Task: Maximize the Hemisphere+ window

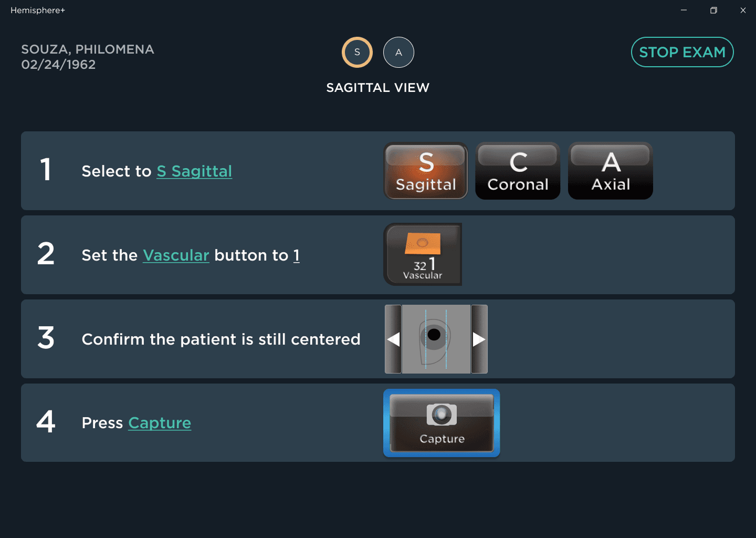Action: (x=713, y=11)
